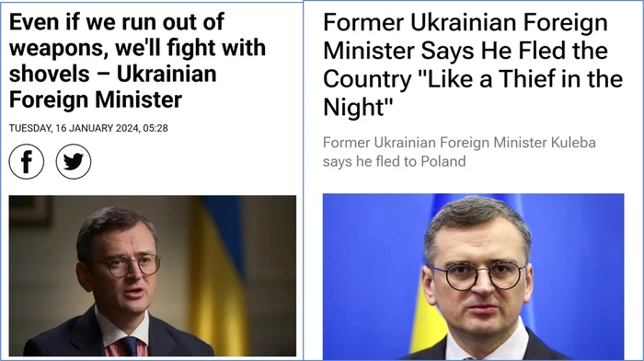
Task: Click the Tuesday, 16 January 2024 date line
Action: tap(88, 128)
